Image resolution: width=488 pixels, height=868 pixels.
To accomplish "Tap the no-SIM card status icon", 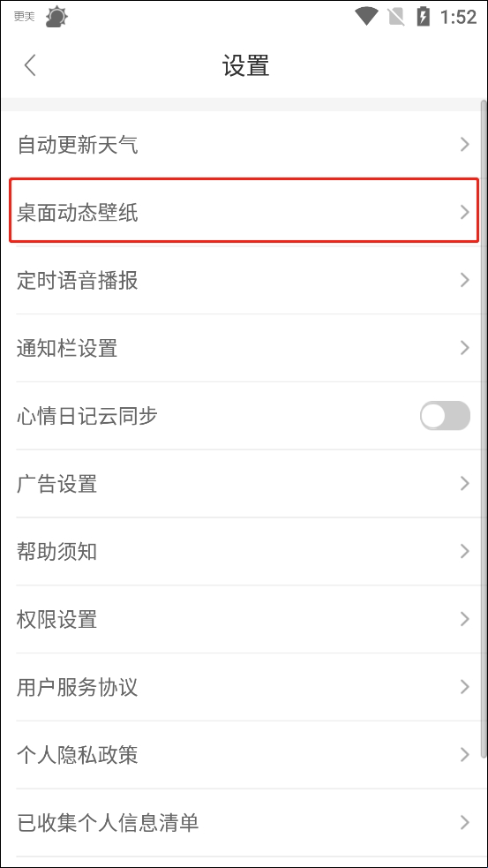I will pos(396,17).
